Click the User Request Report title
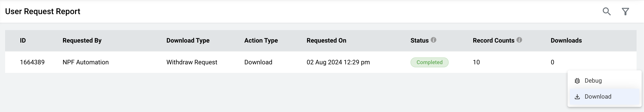 click(42, 12)
